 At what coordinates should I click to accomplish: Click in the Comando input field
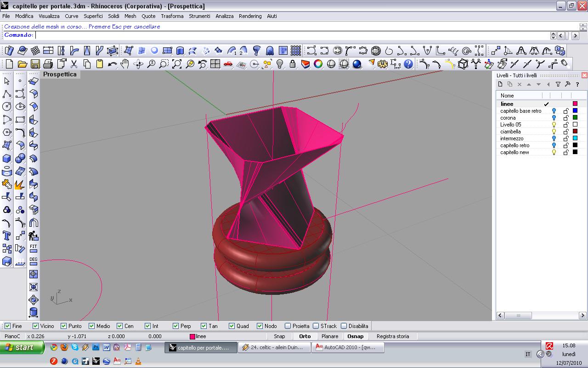coord(292,35)
